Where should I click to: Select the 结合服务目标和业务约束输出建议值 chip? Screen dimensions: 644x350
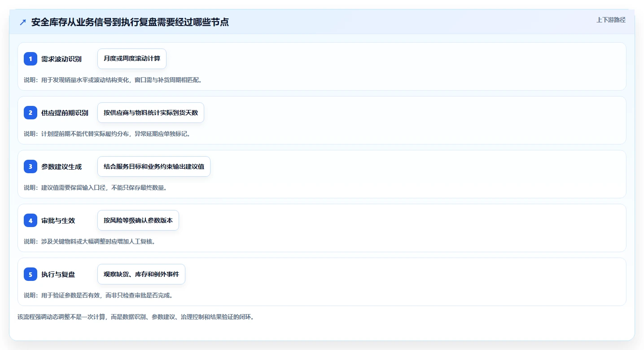pos(154,166)
